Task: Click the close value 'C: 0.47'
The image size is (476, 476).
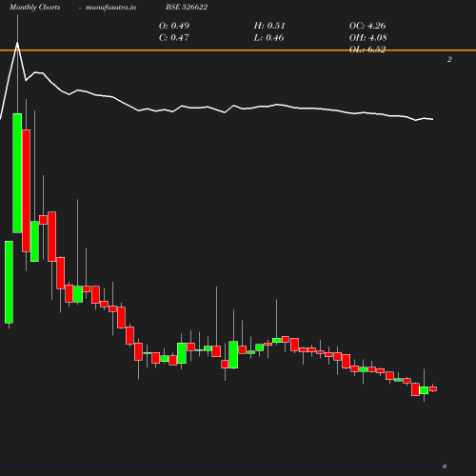Action: [174, 38]
